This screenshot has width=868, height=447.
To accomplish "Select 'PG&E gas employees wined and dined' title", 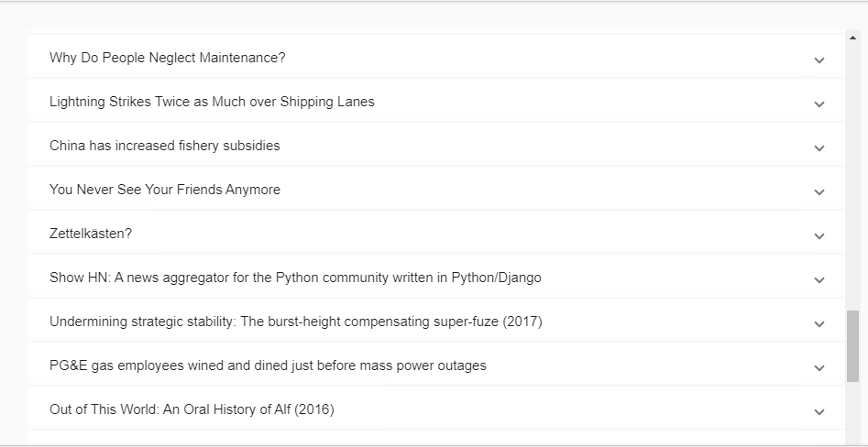I will (x=268, y=365).
